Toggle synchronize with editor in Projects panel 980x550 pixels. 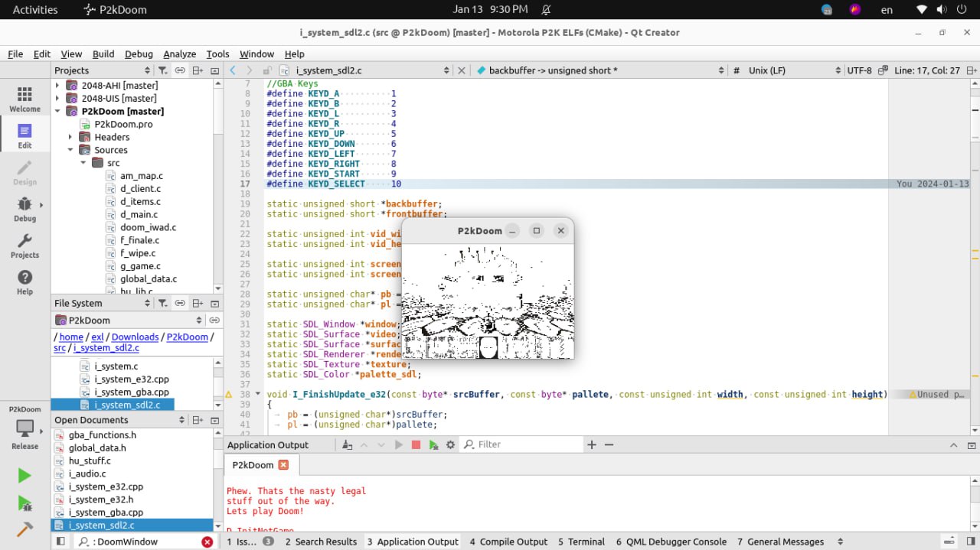point(180,70)
